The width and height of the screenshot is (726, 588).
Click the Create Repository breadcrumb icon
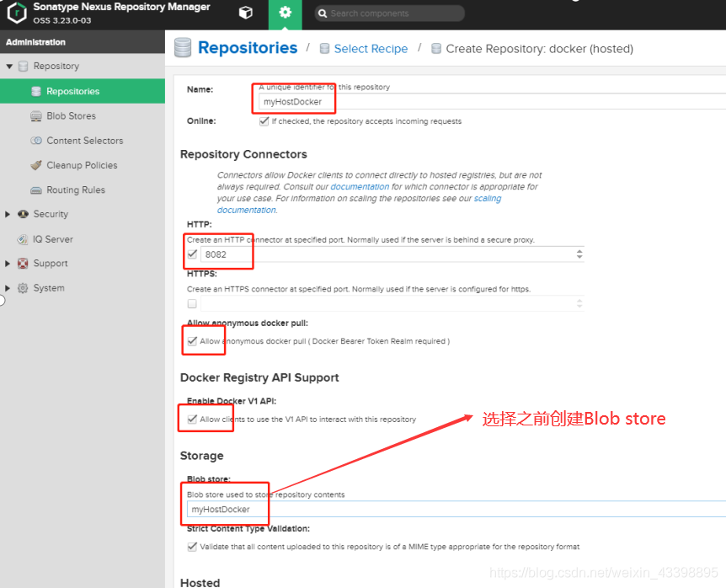[436, 49]
